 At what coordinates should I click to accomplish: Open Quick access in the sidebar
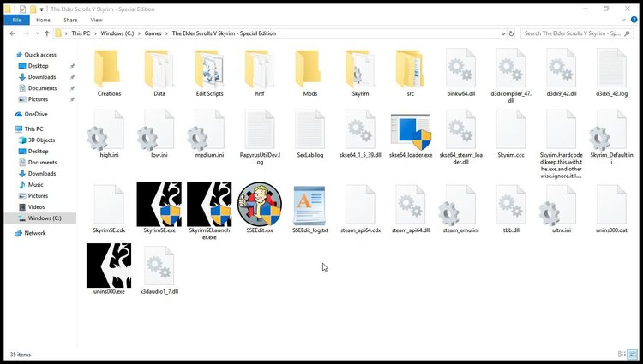40,55
